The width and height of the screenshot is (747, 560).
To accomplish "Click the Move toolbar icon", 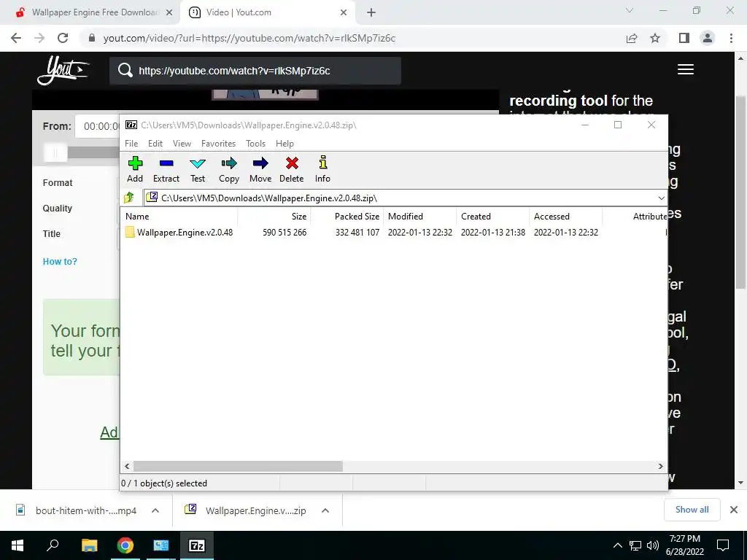I will (x=260, y=169).
